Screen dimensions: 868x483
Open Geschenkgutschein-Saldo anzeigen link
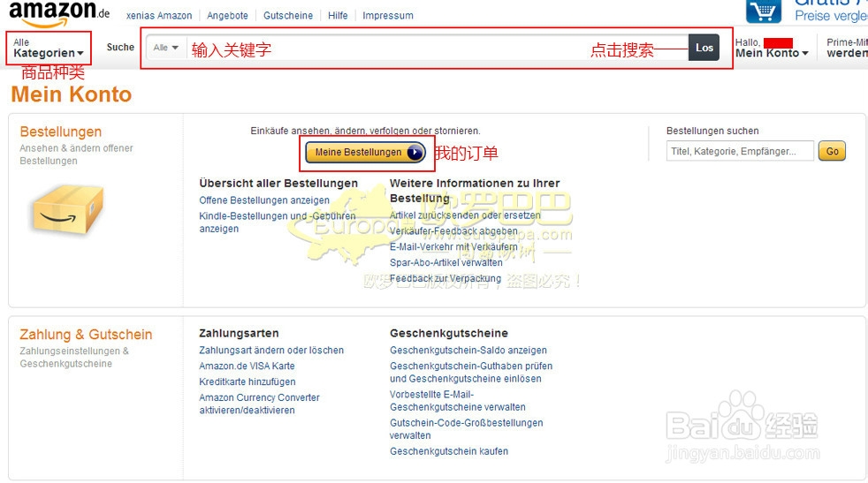(468, 351)
